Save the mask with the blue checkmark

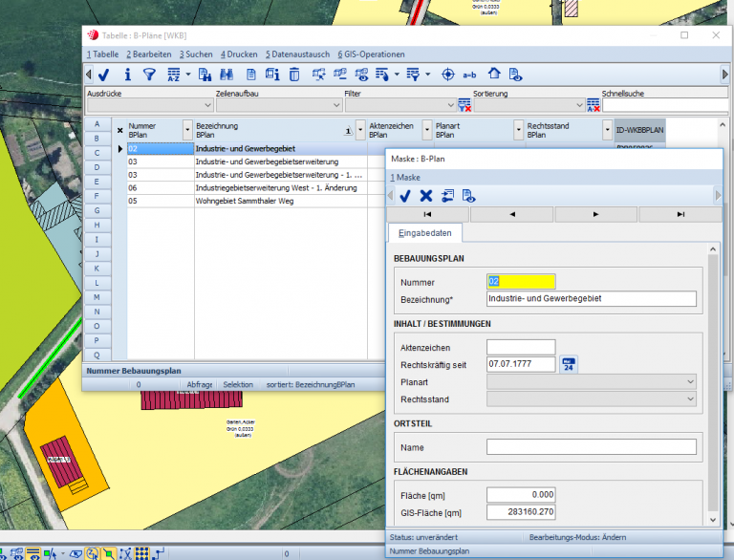coord(405,196)
